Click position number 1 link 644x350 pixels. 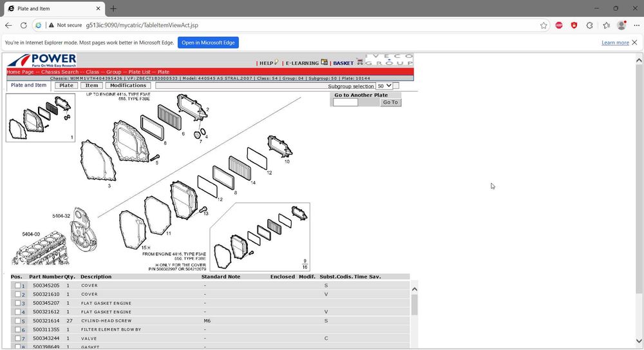pyautogui.click(x=23, y=286)
